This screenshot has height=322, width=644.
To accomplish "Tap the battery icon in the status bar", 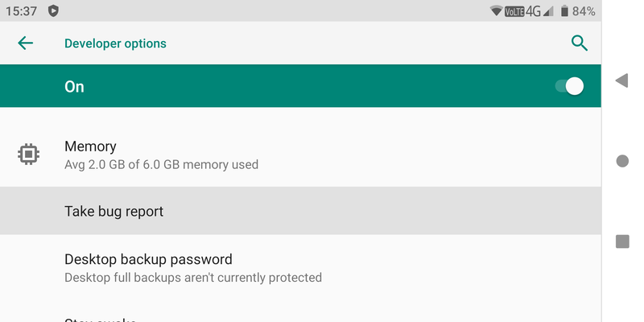I will pyautogui.click(x=564, y=11).
